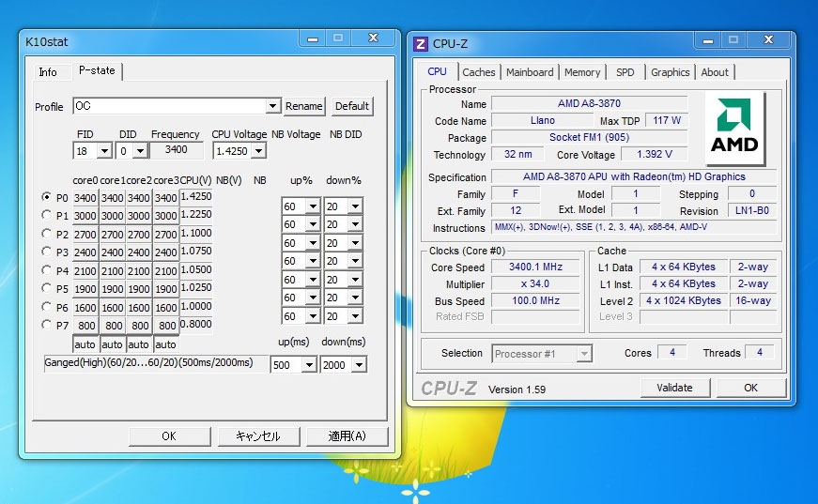Click the auto button under core3
Viewport: 818px width, 504px height.
click(165, 344)
